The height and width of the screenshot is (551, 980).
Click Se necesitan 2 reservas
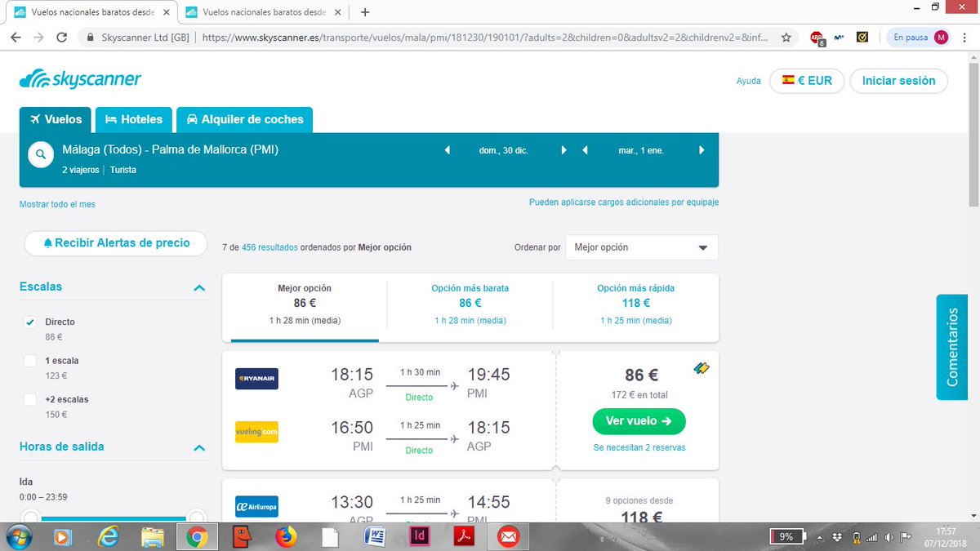click(x=639, y=447)
